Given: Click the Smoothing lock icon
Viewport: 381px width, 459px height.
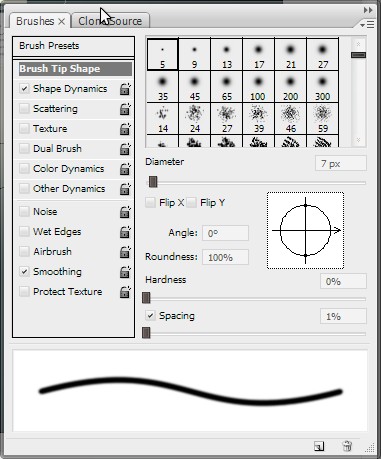Looking at the screenshot, I should click(x=125, y=272).
